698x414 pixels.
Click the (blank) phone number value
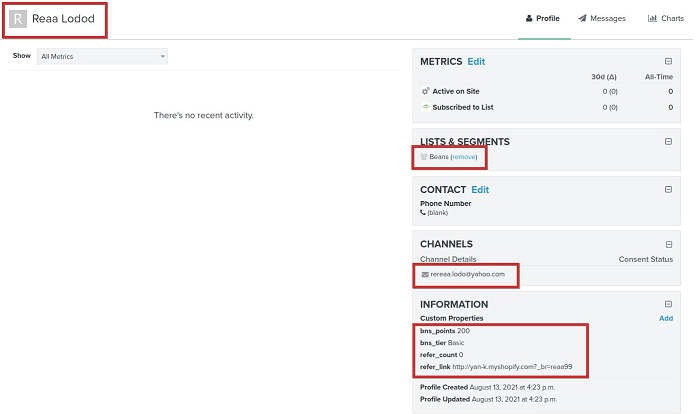(x=438, y=213)
